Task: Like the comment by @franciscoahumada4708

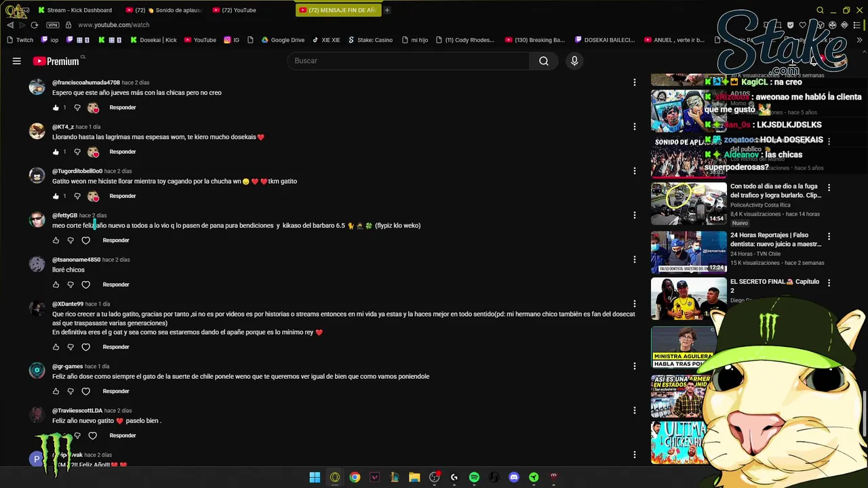Action: pyautogui.click(x=56, y=108)
